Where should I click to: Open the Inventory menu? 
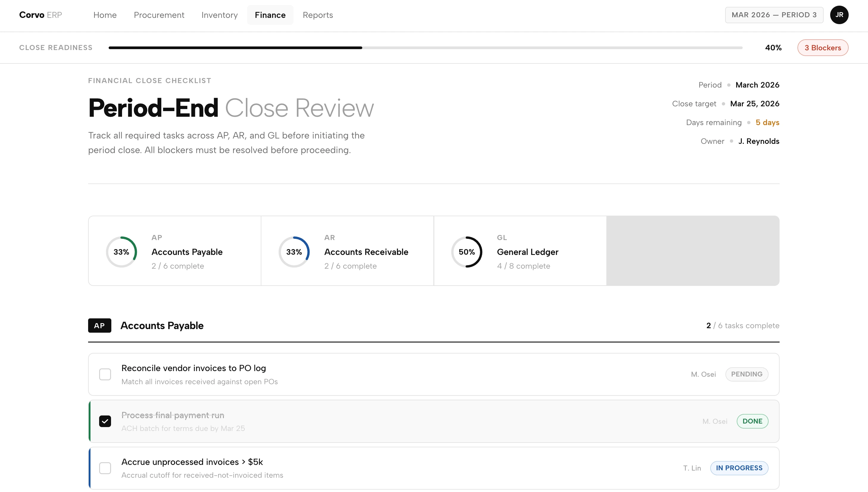220,15
